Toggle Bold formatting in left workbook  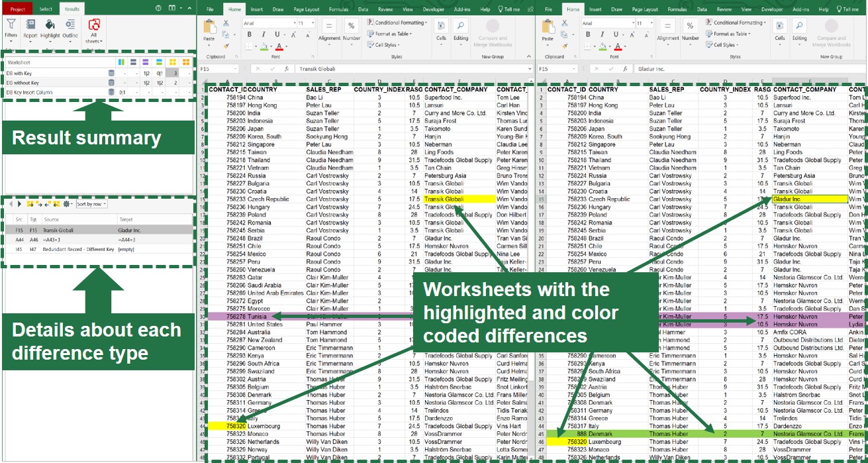point(248,34)
